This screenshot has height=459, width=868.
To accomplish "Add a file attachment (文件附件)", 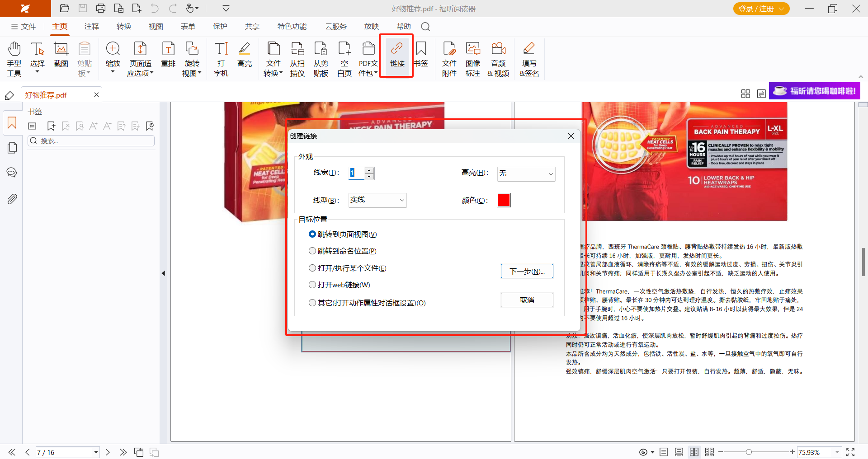I will 449,59.
